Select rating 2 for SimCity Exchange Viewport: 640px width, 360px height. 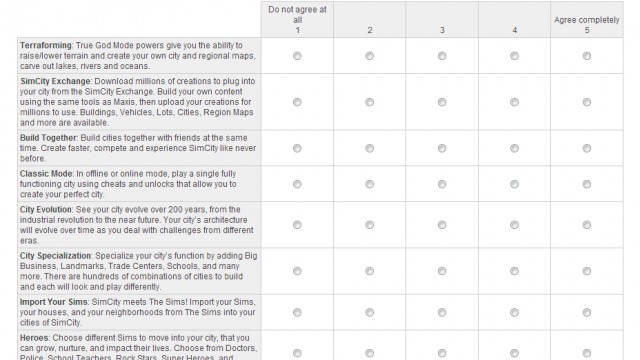369,102
